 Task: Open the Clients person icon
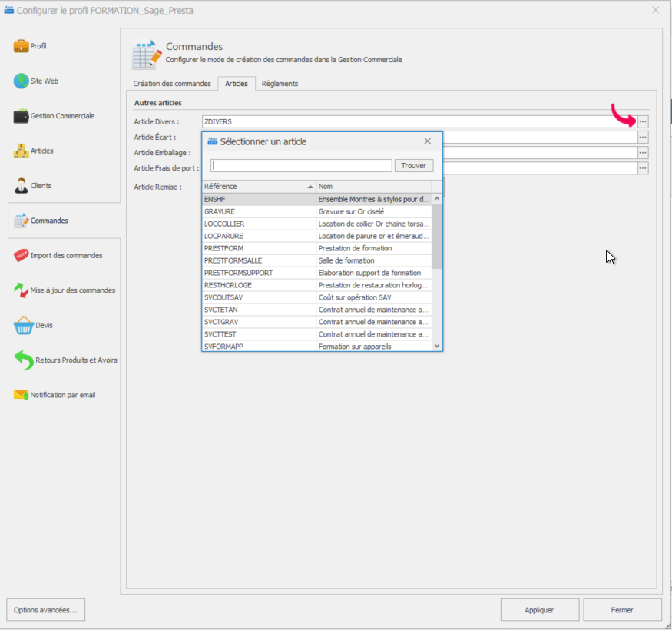click(21, 186)
